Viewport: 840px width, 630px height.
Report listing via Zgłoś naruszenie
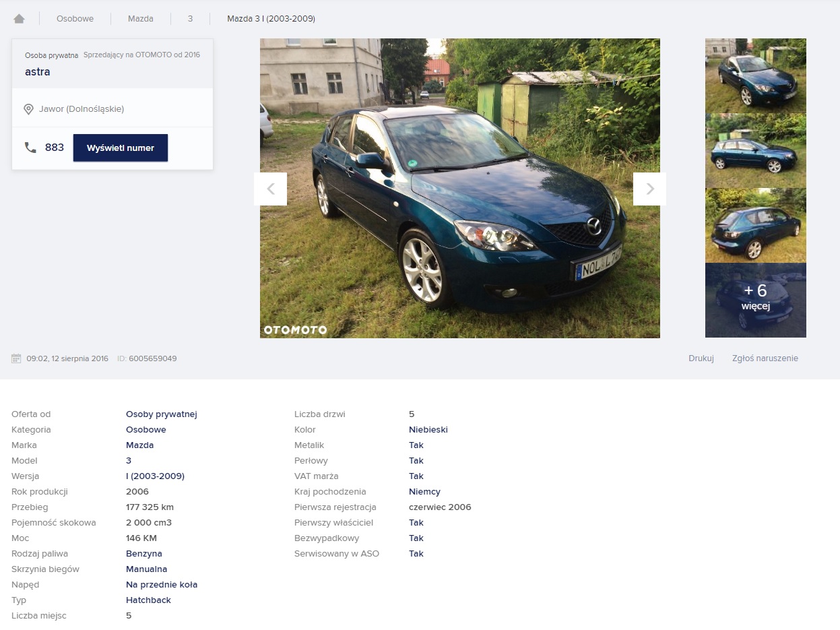tap(765, 358)
